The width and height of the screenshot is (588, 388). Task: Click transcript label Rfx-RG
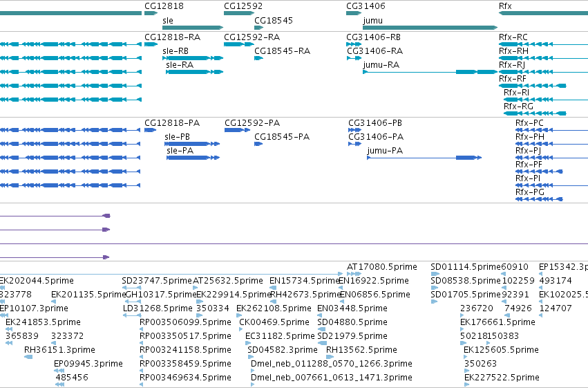coord(518,107)
